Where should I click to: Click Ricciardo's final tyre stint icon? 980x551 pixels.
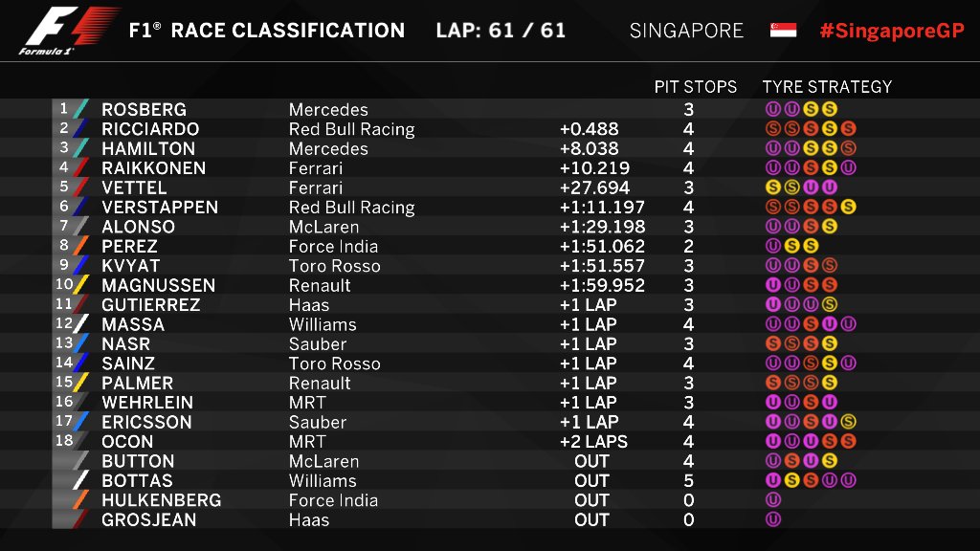click(848, 128)
